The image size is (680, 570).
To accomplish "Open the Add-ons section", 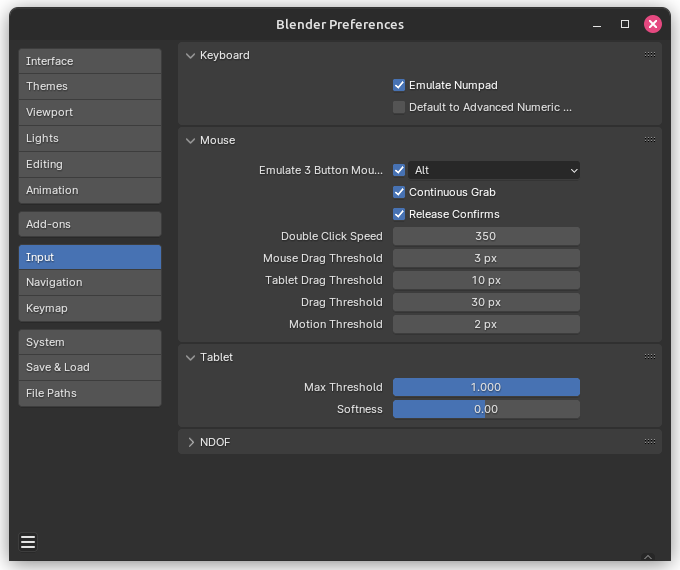I will click(x=90, y=224).
